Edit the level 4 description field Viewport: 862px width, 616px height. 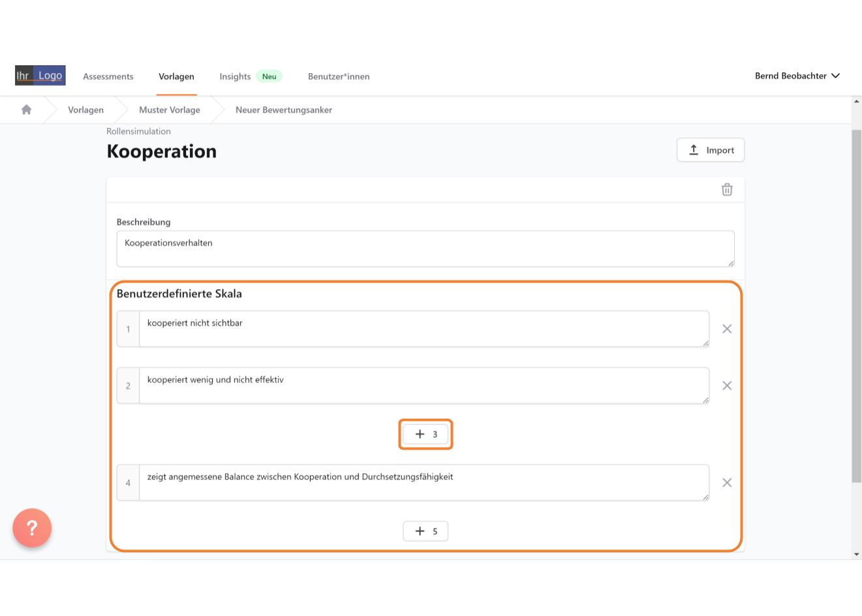pos(424,483)
